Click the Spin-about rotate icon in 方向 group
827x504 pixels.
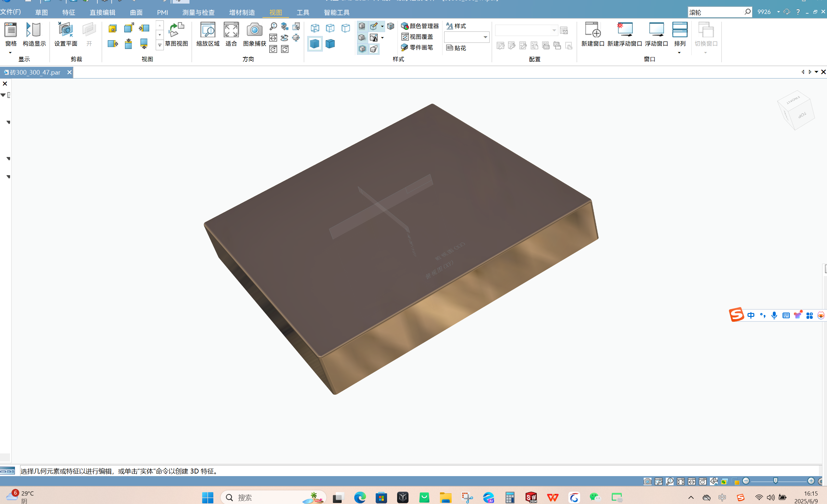(285, 38)
